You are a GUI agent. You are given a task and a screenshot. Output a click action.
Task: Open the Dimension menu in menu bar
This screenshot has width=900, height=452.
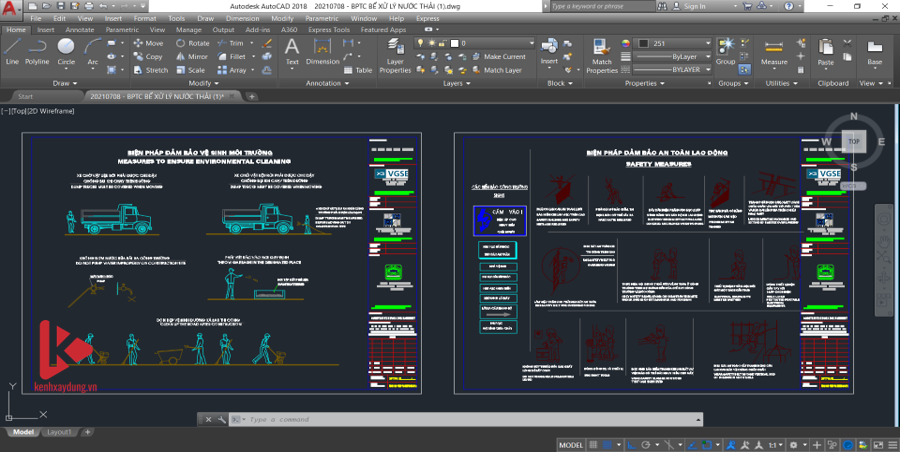tap(241, 18)
